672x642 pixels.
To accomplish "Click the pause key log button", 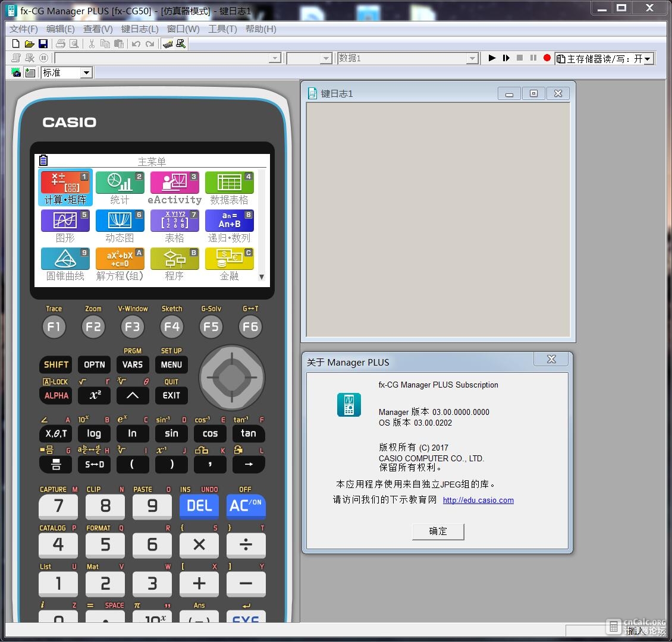I will pos(533,58).
